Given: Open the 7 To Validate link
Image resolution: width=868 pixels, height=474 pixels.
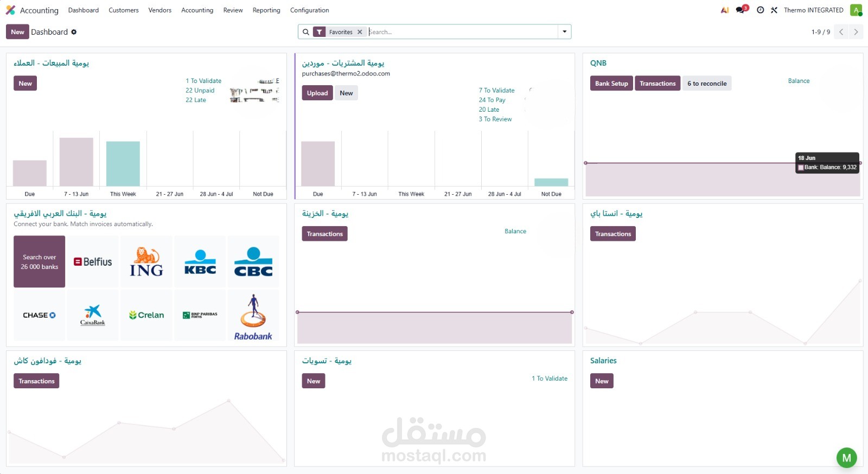Looking at the screenshot, I should (496, 91).
